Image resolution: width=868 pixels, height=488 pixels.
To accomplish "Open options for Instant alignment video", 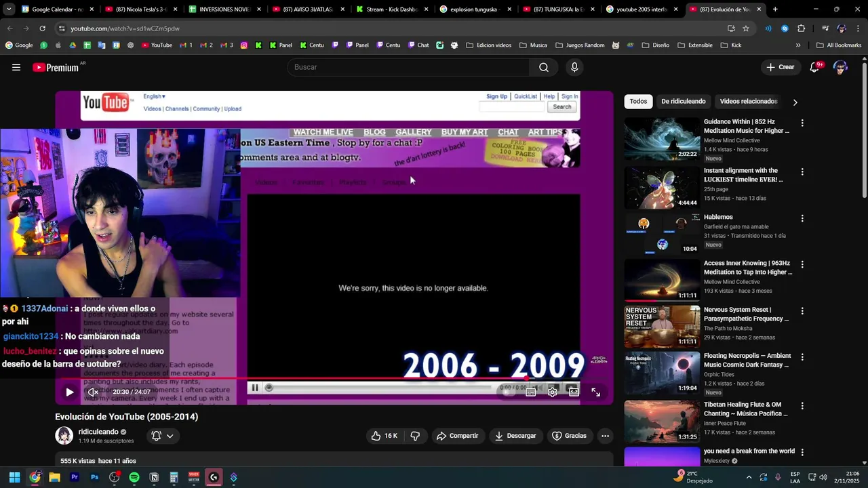I will (802, 172).
